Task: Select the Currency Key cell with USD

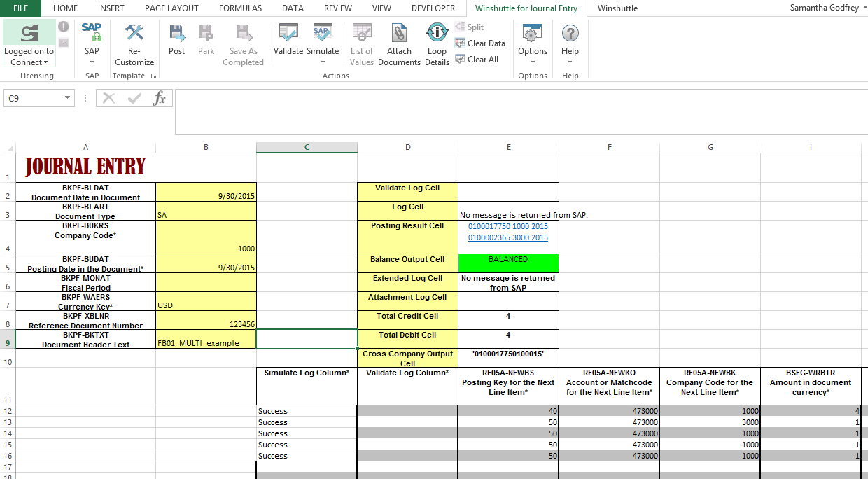Action: click(x=206, y=301)
